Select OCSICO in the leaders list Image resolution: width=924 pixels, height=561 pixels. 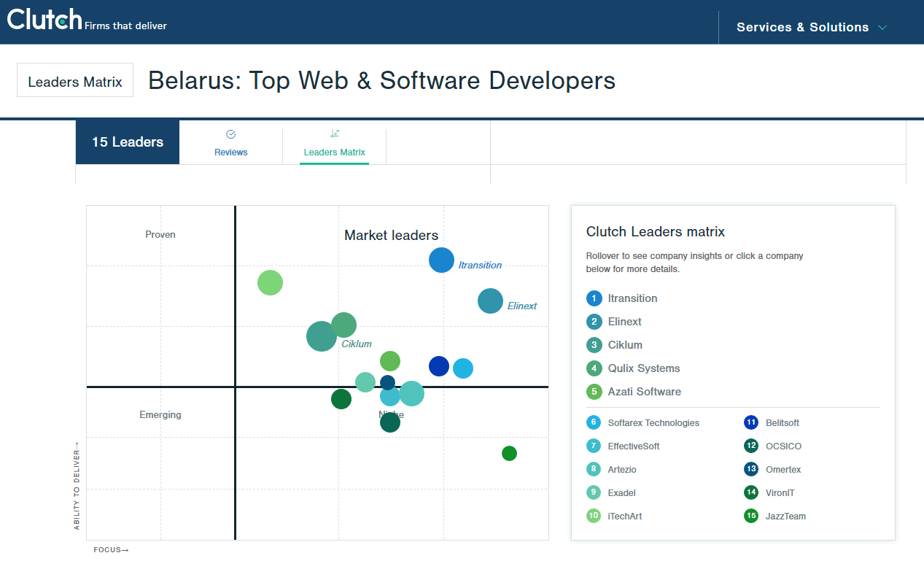coord(783,446)
